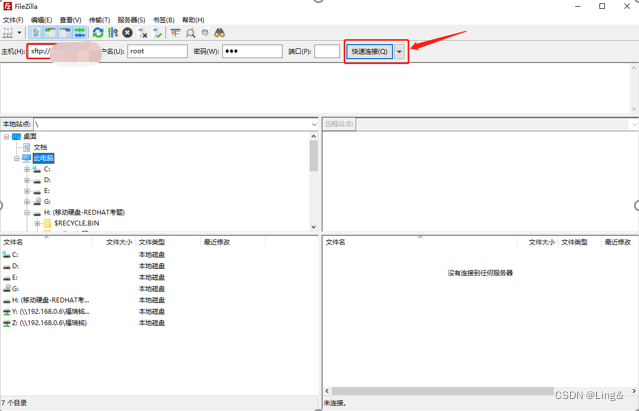Toggle the remote directory tree display

tap(65, 33)
